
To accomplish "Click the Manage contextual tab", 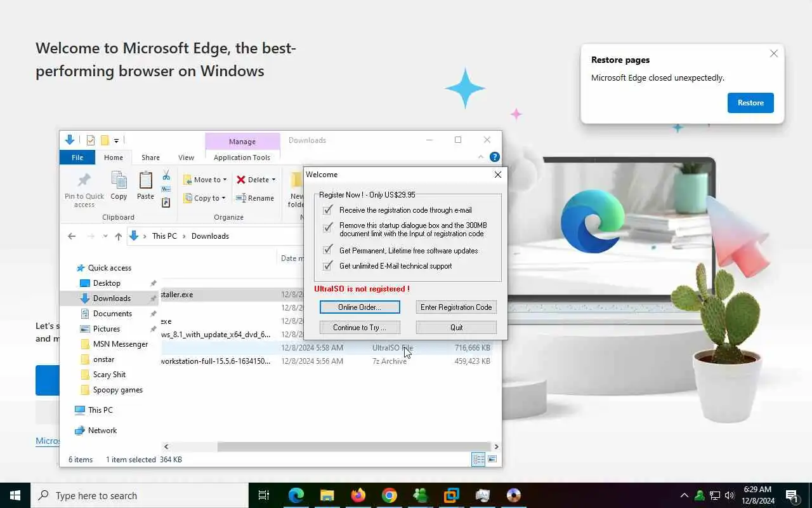I will coord(242,142).
